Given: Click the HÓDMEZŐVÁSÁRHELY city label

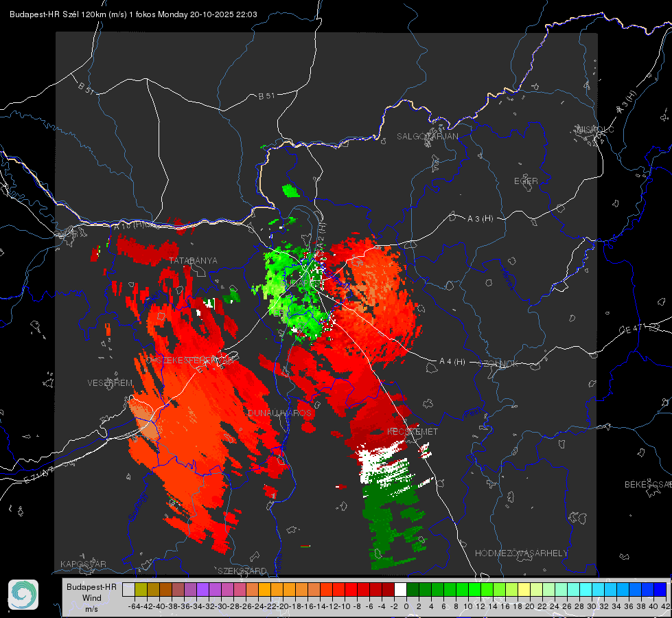Looking at the screenshot, I should point(521,553).
